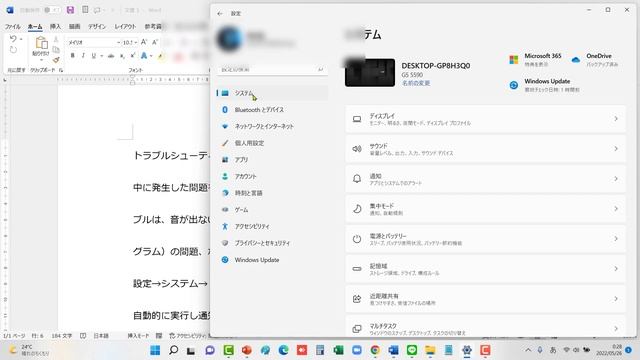Expand the Undo history dropdown arrow
Viewport: 640px width, 360px height.
pos(21,39)
